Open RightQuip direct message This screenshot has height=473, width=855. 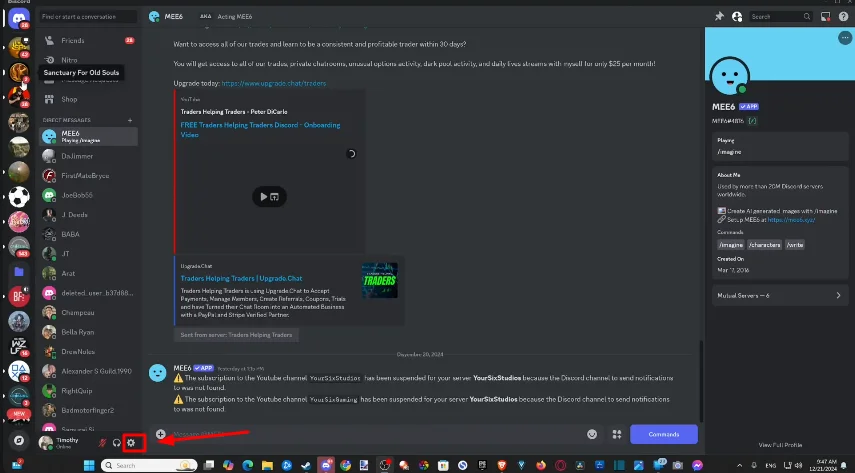coord(89,391)
